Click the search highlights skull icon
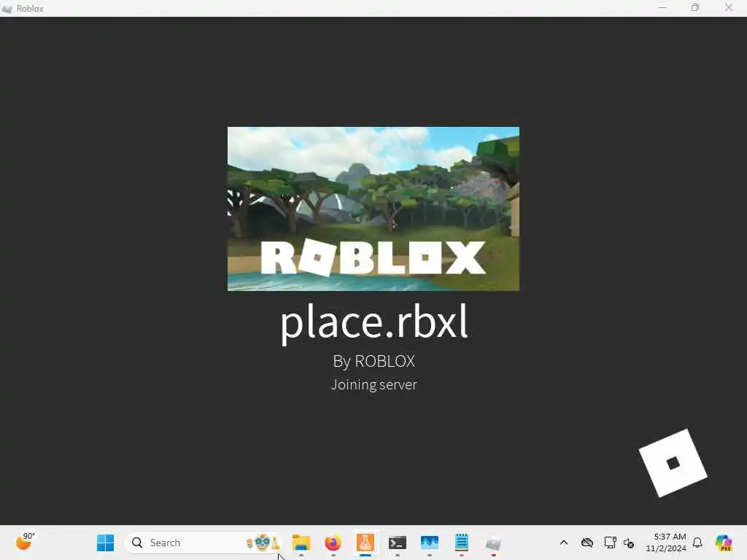Image resolution: width=747 pixels, height=560 pixels. [263, 542]
